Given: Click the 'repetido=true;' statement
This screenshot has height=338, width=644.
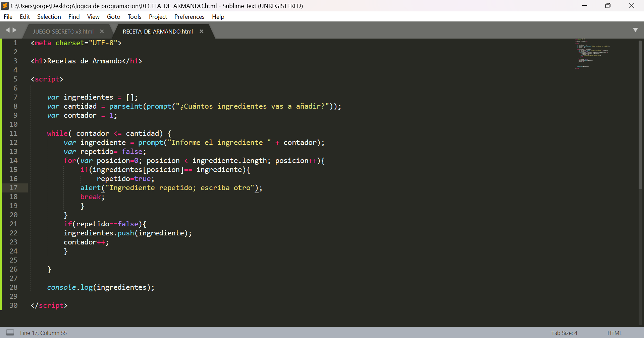Looking at the screenshot, I should [x=126, y=179].
